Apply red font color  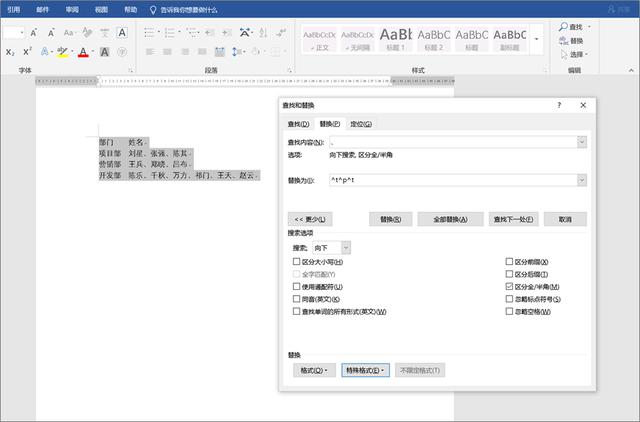(x=83, y=52)
